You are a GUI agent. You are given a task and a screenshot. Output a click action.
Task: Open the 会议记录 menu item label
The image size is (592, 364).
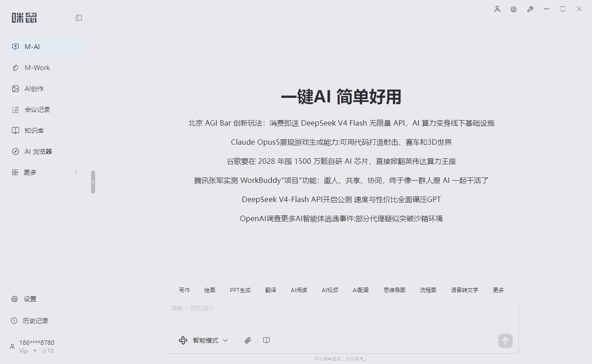coord(37,110)
